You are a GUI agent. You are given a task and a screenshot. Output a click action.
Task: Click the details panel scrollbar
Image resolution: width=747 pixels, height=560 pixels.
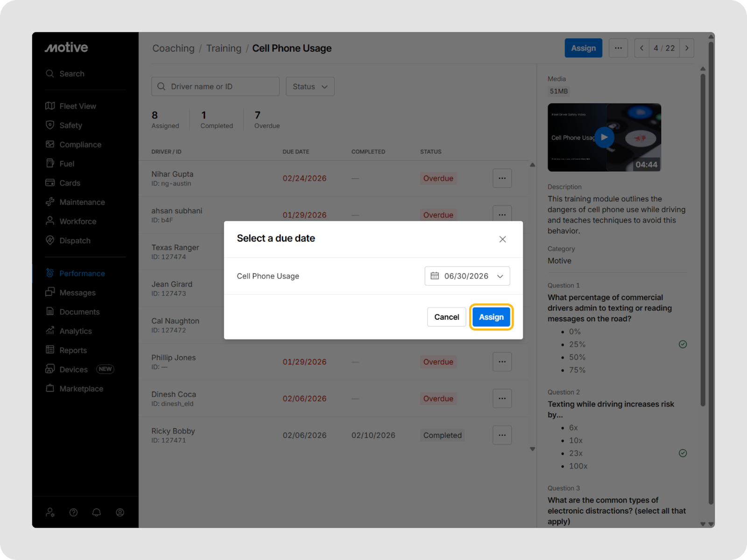point(703,240)
